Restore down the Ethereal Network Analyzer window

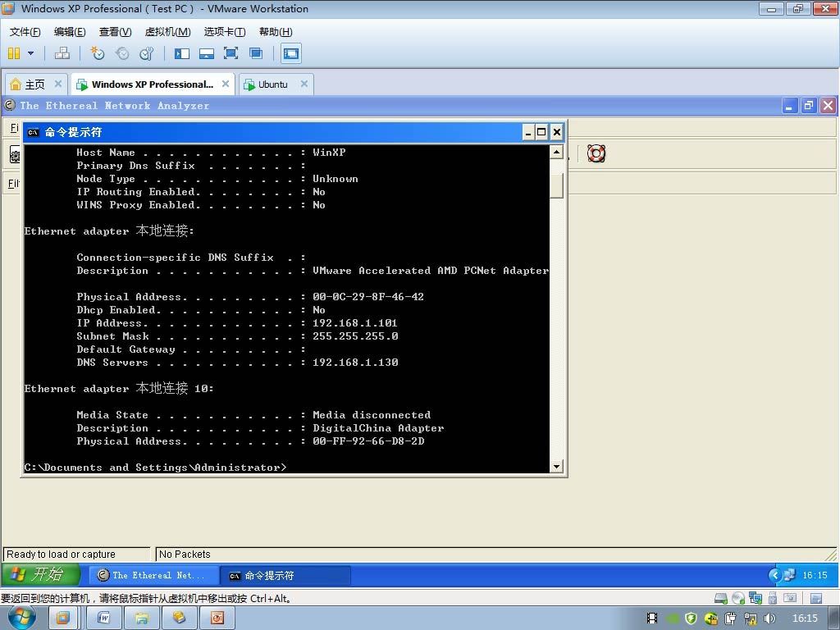pyautogui.click(x=808, y=106)
